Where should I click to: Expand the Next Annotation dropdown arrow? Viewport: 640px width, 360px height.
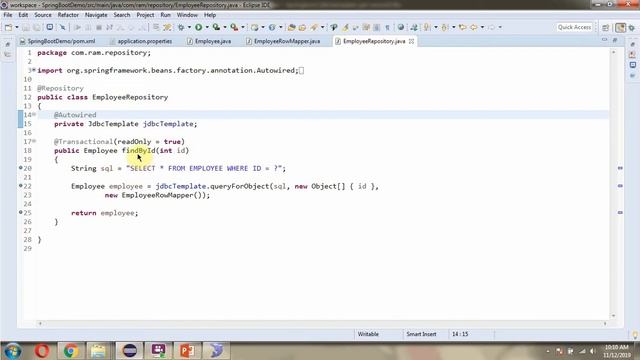coord(436,27)
